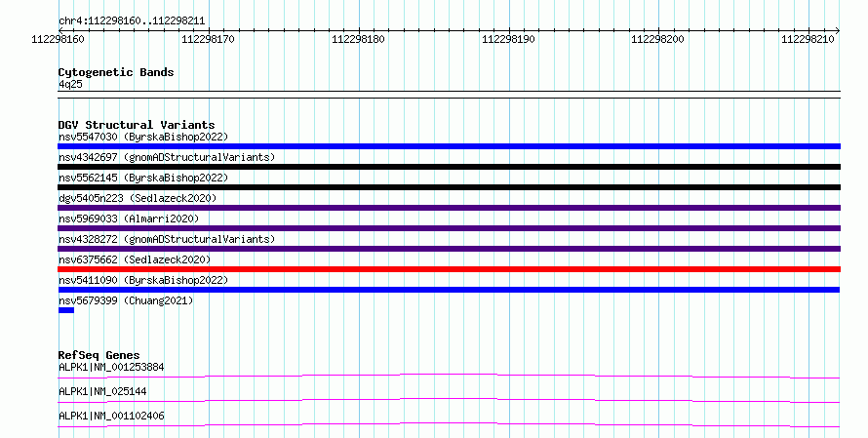Select the blue bar for nsv5547030
The height and width of the screenshot is (438, 868).
click(x=449, y=146)
